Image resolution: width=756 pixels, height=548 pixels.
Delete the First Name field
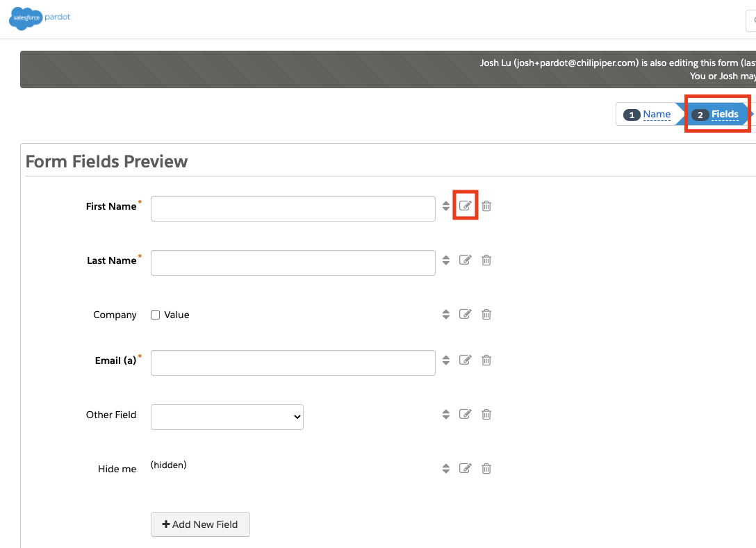coord(486,206)
